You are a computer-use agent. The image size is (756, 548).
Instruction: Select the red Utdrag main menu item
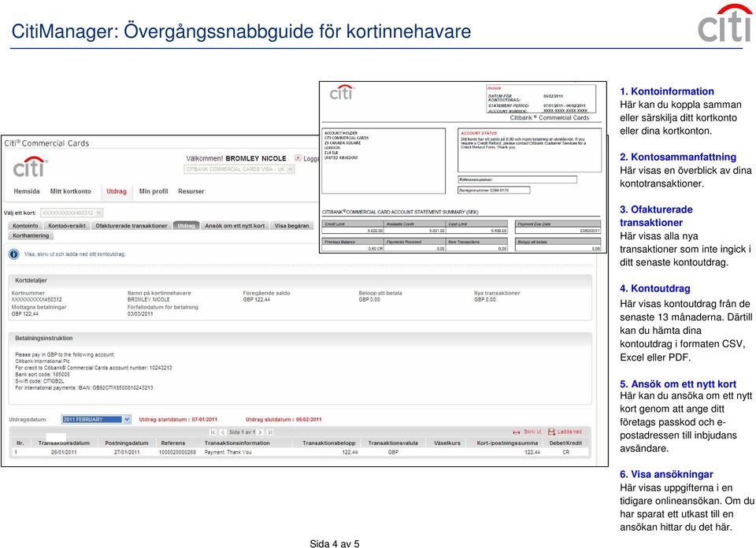pos(117,191)
